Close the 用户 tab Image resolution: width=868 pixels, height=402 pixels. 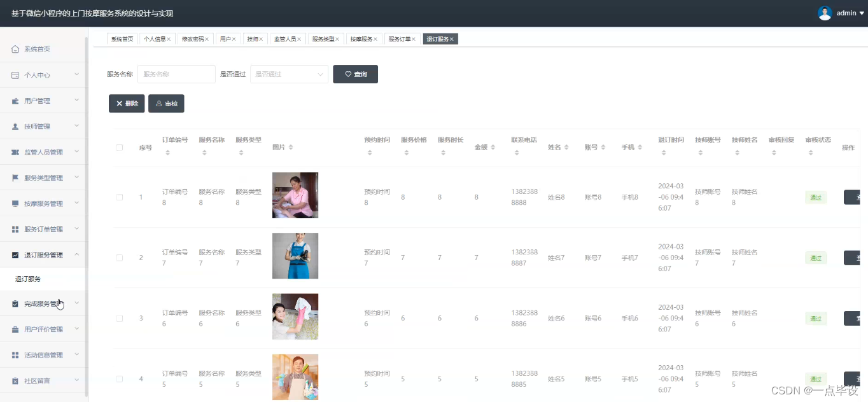(x=234, y=39)
